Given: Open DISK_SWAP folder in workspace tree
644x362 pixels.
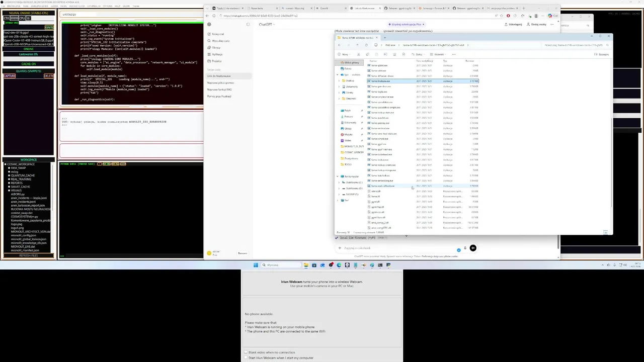Looking at the screenshot, I should point(18,168).
